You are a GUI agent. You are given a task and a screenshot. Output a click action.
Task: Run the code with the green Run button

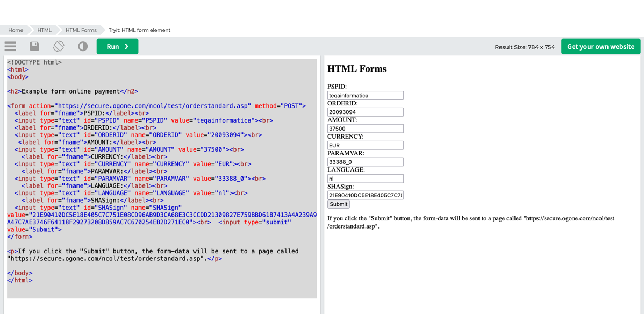click(117, 46)
